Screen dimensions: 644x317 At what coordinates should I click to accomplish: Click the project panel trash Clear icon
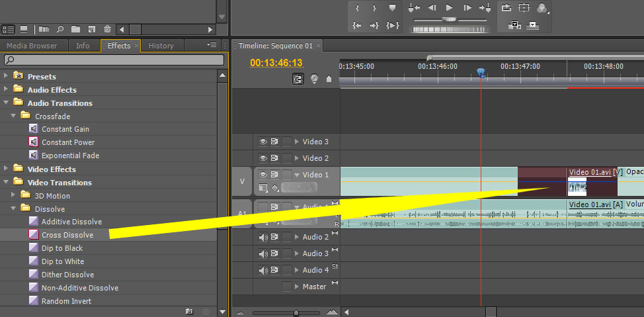107,29
